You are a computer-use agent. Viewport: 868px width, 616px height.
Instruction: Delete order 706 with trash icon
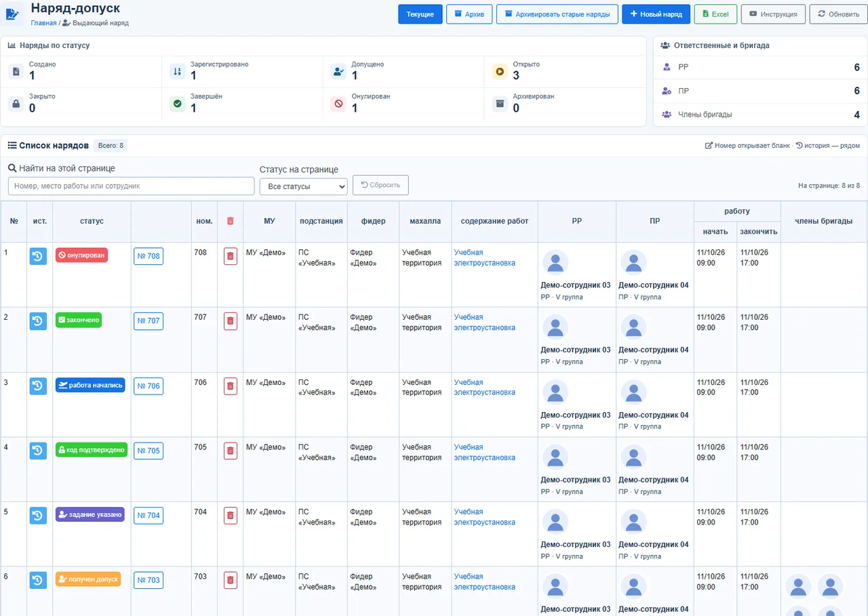point(231,386)
